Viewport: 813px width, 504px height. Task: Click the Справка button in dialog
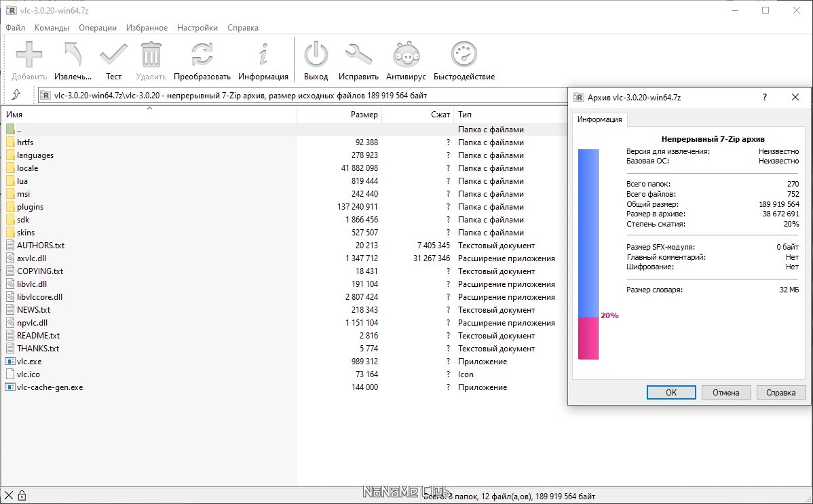click(x=781, y=393)
